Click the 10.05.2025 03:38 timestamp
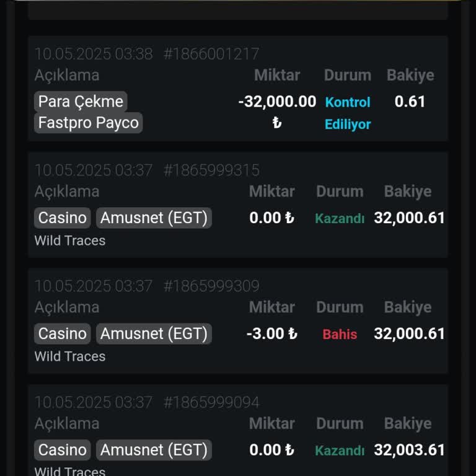Screen dimensions: 476x476 (x=94, y=54)
